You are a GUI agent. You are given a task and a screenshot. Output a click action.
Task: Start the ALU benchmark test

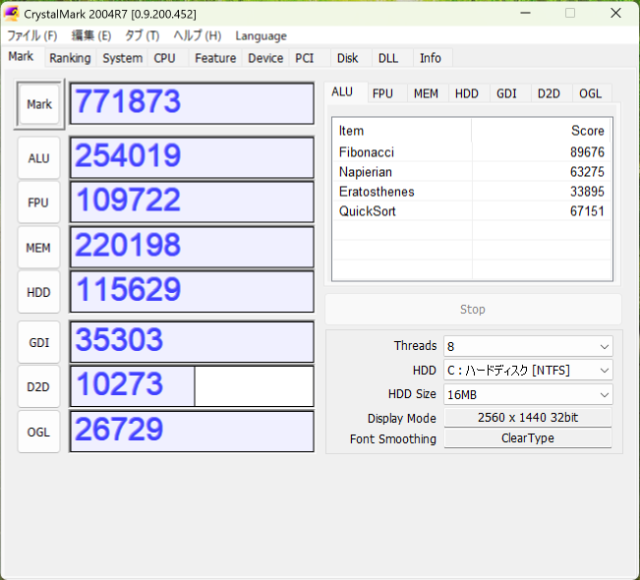(39, 158)
